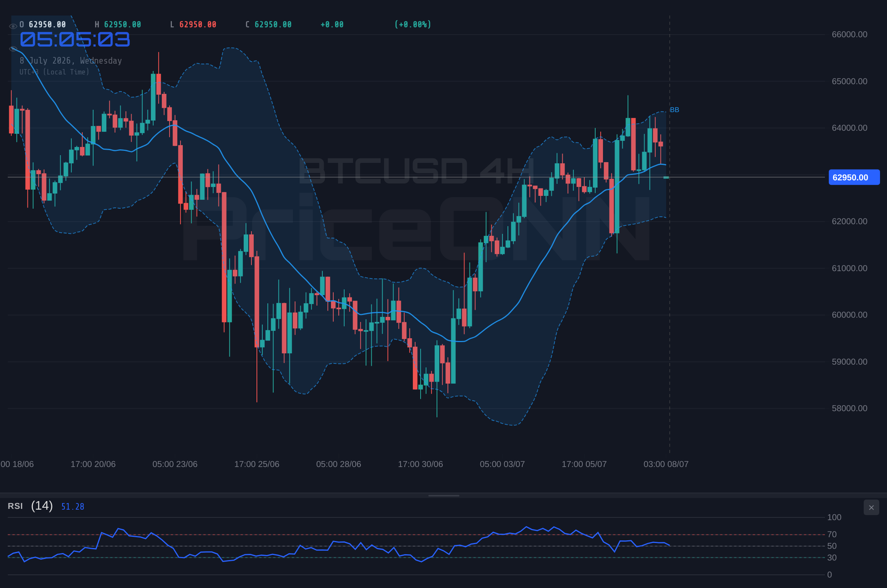This screenshot has width=887, height=588.
Task: Click the 17:00 25/06 time label
Action: pyautogui.click(x=257, y=464)
